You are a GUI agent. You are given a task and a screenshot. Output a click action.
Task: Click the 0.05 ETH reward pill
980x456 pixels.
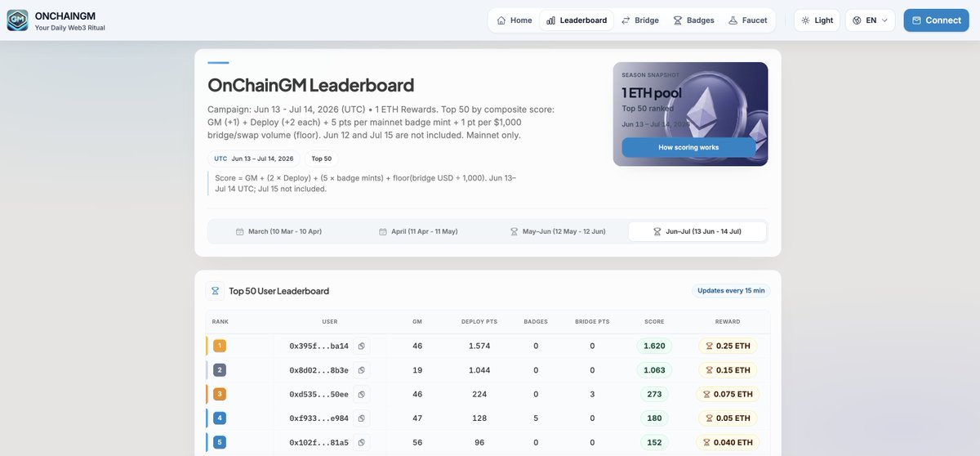pos(728,418)
